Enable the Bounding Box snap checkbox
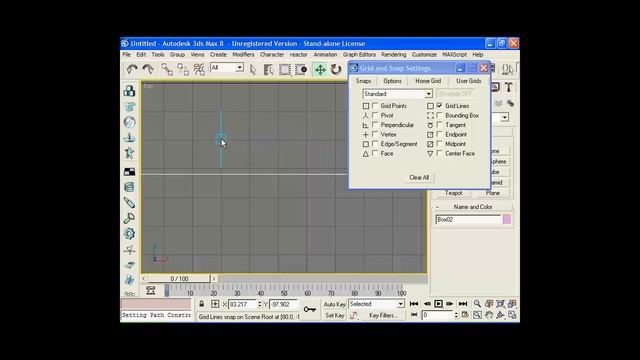The image size is (640, 360). coord(440,116)
